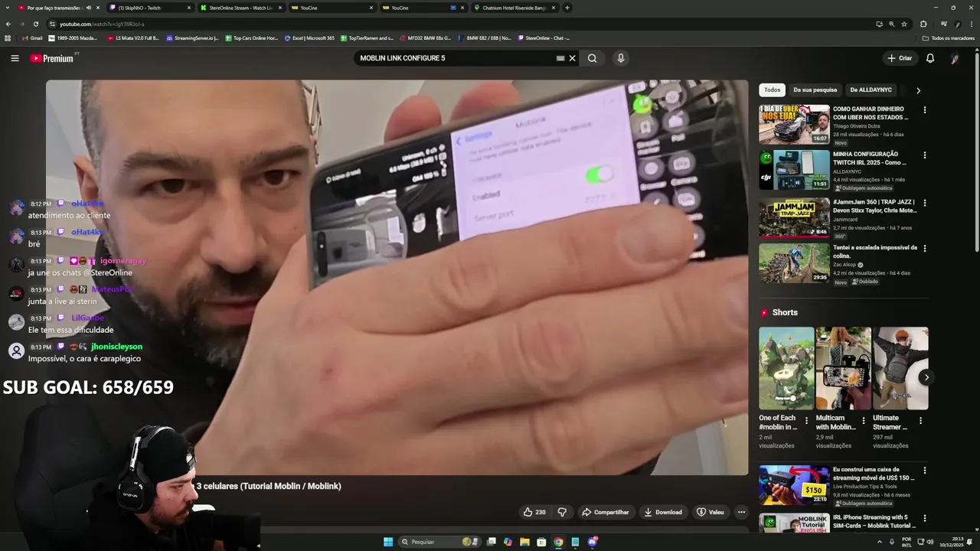Open File Explorer from the taskbar
This screenshot has height=551, width=980.
525,542
